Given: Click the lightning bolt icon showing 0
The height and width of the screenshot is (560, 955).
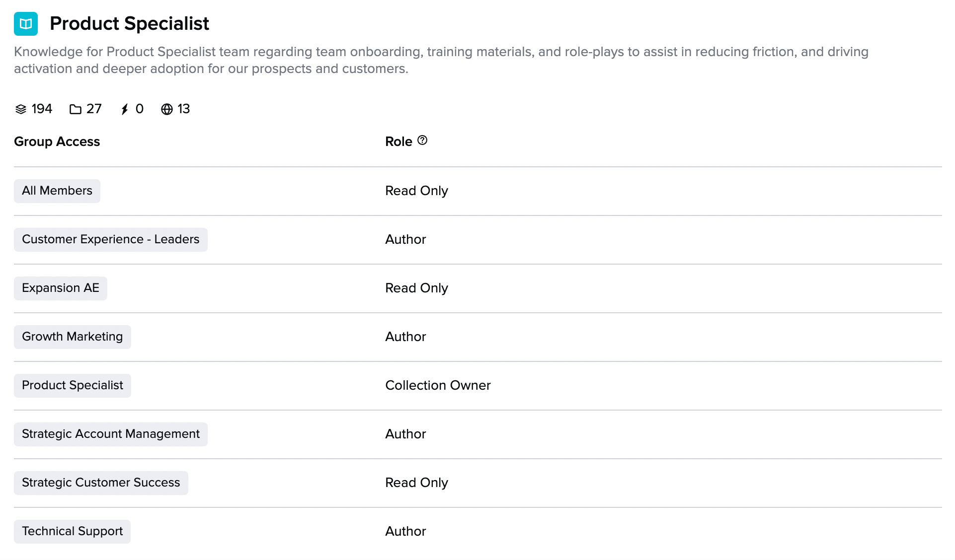Looking at the screenshot, I should (125, 109).
